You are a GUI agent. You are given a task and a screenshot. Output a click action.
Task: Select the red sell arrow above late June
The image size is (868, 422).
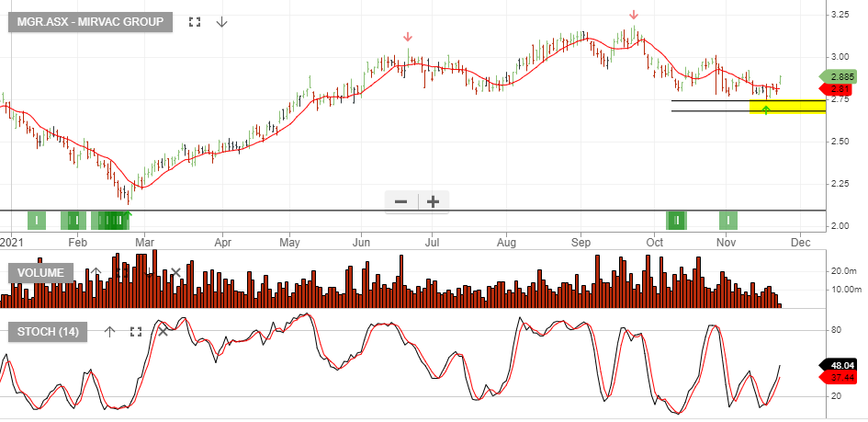click(408, 37)
